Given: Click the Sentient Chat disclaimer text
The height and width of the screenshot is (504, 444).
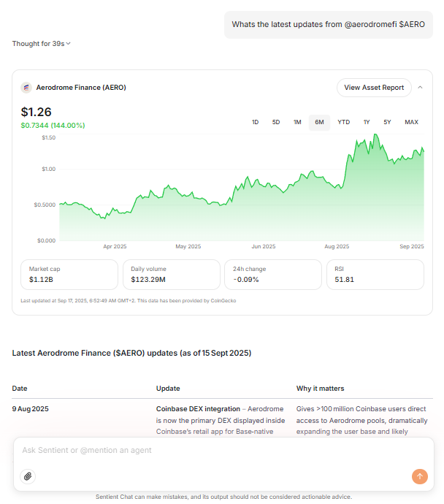Looking at the screenshot, I should [223, 497].
